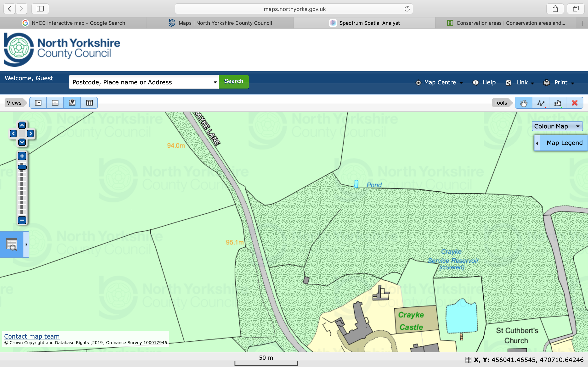Pan the map up with arrow
Image resolution: width=588 pixels, height=367 pixels.
22,125
